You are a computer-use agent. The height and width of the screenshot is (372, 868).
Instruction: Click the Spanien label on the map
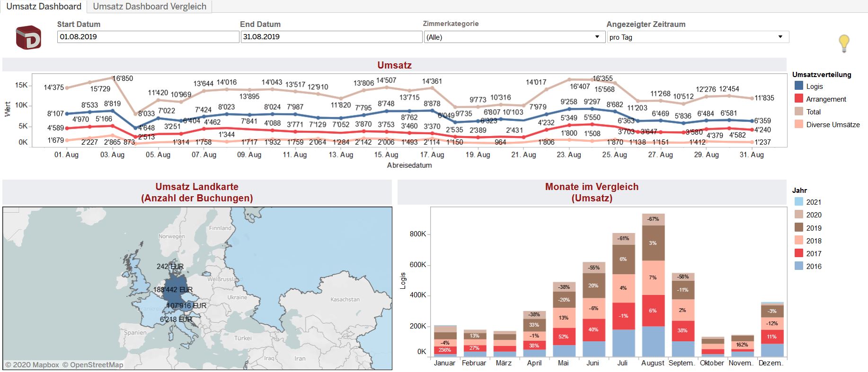[135, 333]
